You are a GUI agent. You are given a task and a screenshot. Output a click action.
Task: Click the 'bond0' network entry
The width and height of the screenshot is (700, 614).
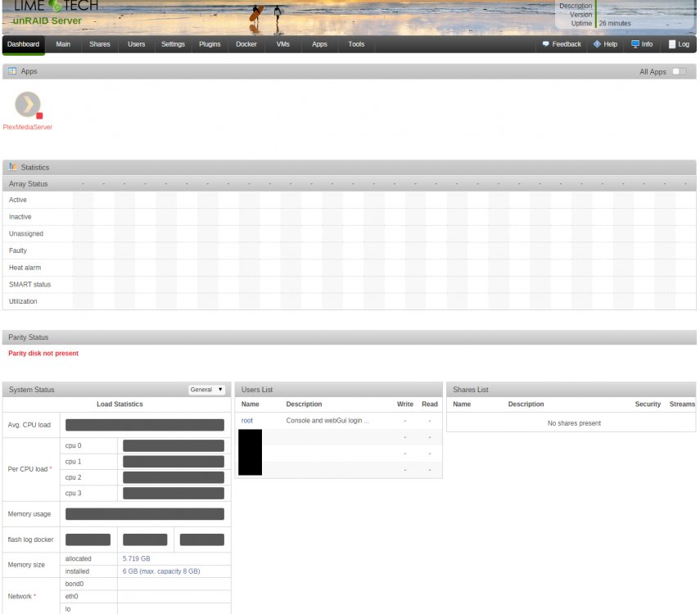75,584
